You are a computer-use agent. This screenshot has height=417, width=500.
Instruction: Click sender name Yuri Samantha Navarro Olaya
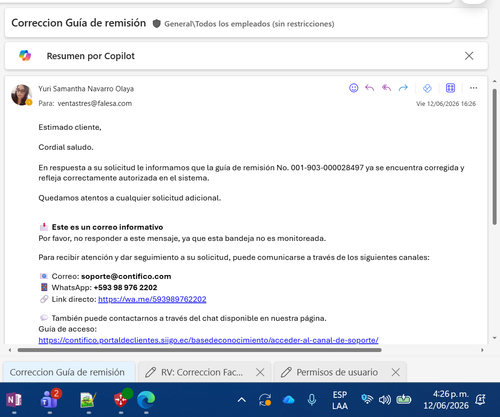86,89
